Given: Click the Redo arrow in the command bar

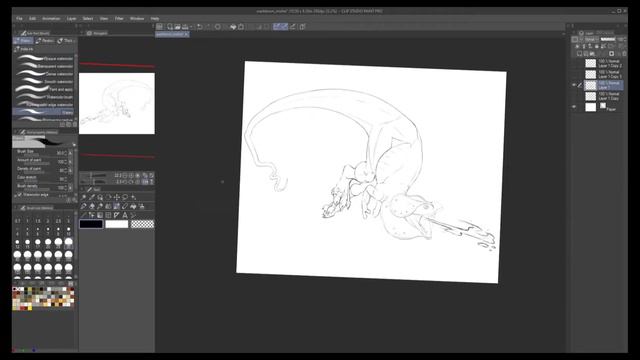Looking at the screenshot, I should [208, 27].
